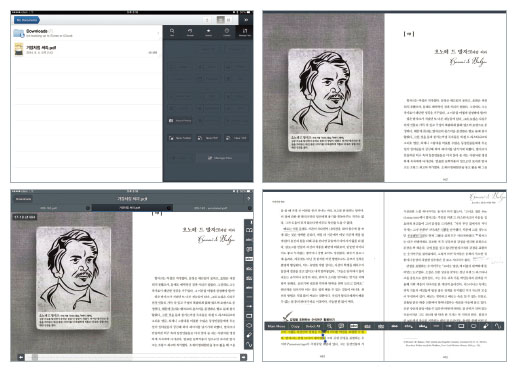Viewport: 516px width, 371px height.
Task: Switch file list to thumbnail view mode
Action: (x=228, y=20)
